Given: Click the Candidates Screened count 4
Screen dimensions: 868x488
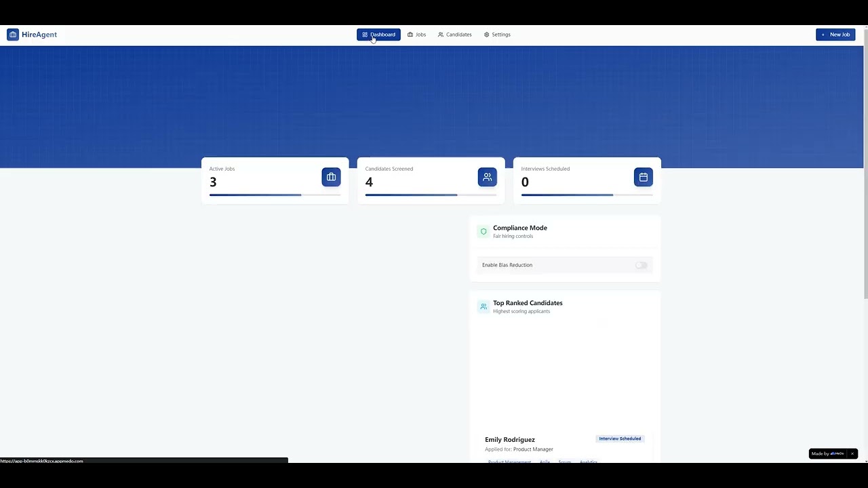Looking at the screenshot, I should click(x=369, y=182).
